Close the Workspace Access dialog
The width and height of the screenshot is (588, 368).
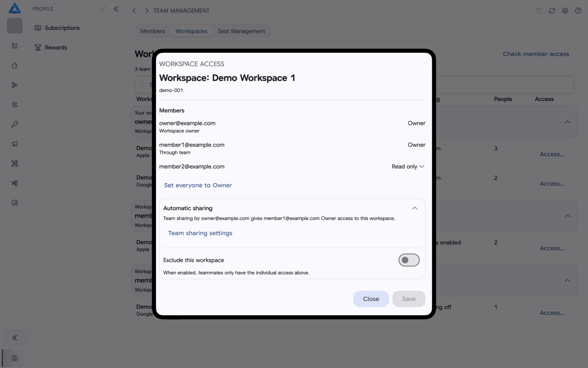(371, 299)
